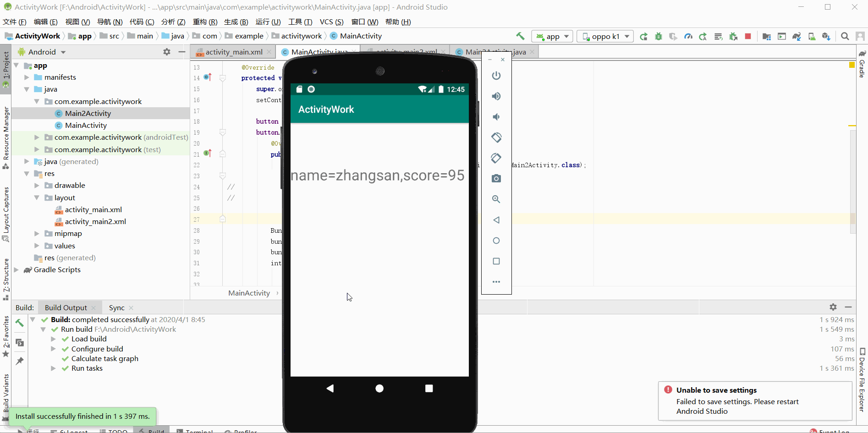The image size is (868, 433).
Task: Raise emulator volume with the volume up icon
Action: coord(496,96)
